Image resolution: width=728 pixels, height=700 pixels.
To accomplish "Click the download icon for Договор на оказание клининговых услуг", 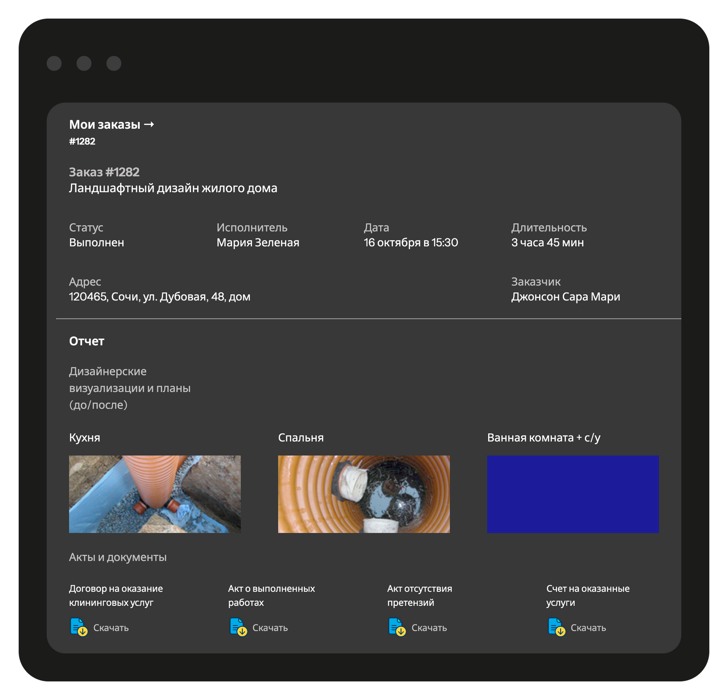I will pyautogui.click(x=79, y=627).
